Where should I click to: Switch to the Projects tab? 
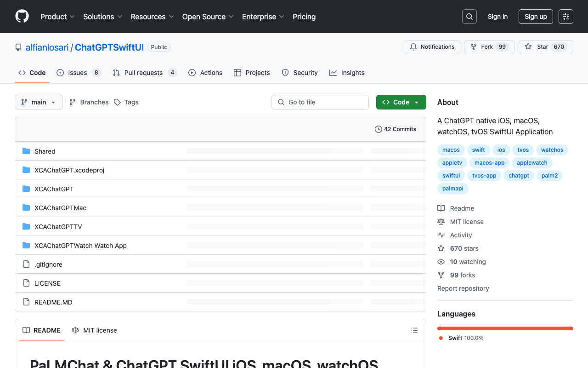pos(252,73)
